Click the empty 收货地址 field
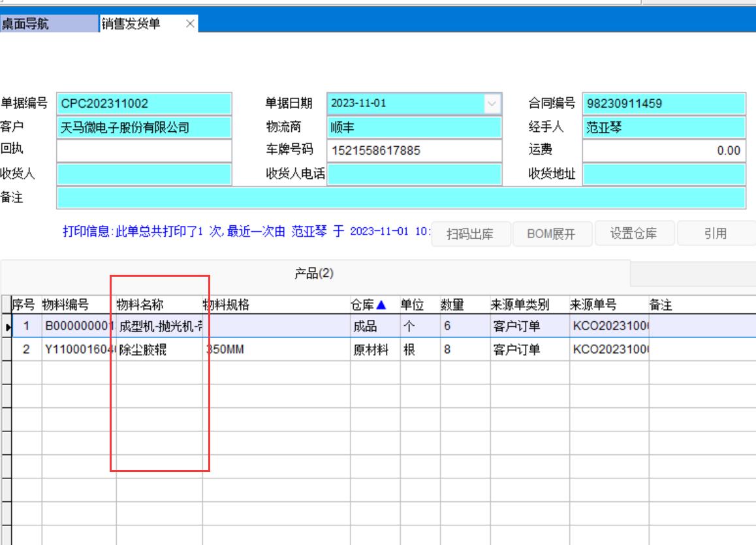The height and width of the screenshot is (545, 756). click(x=663, y=174)
